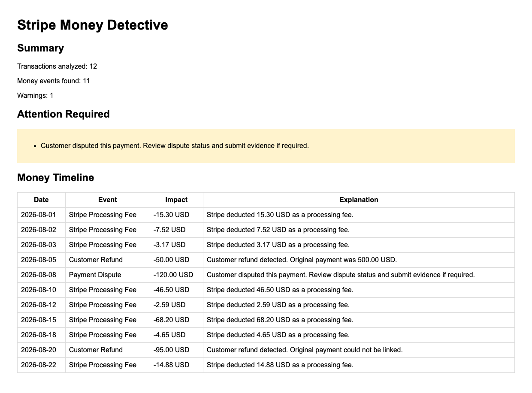
Task: Click the 'Warnings: 1' line
Action: 35,95
